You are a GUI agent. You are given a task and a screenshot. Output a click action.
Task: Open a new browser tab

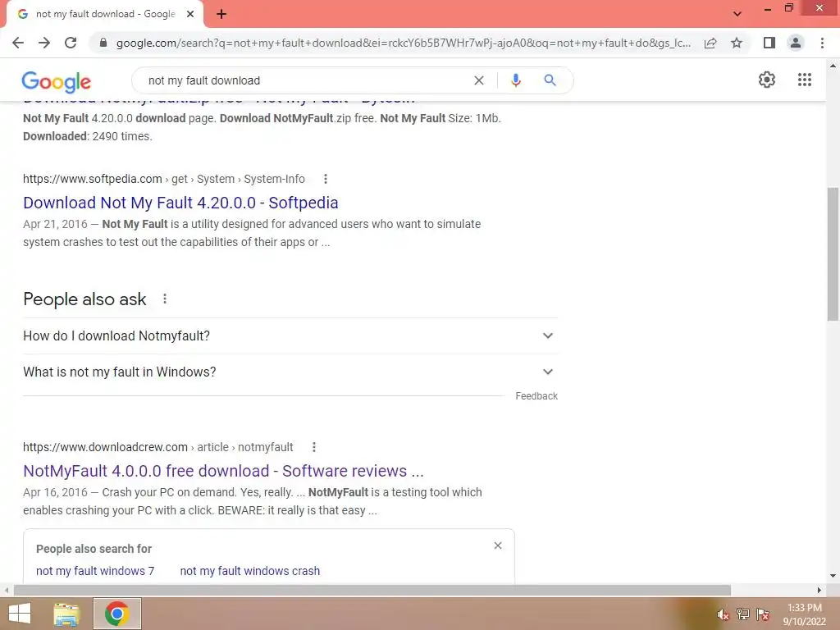point(221,15)
